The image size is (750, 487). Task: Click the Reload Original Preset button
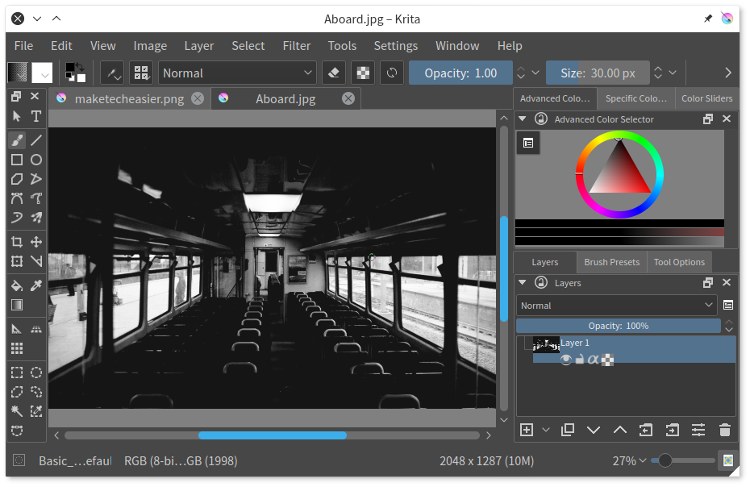[392, 73]
